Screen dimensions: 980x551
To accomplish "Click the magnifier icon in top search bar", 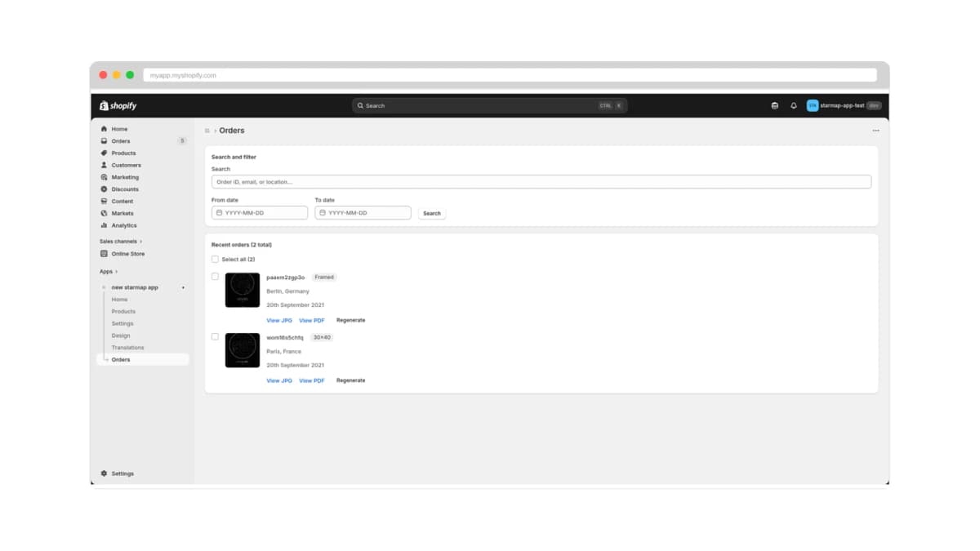I will pos(360,105).
